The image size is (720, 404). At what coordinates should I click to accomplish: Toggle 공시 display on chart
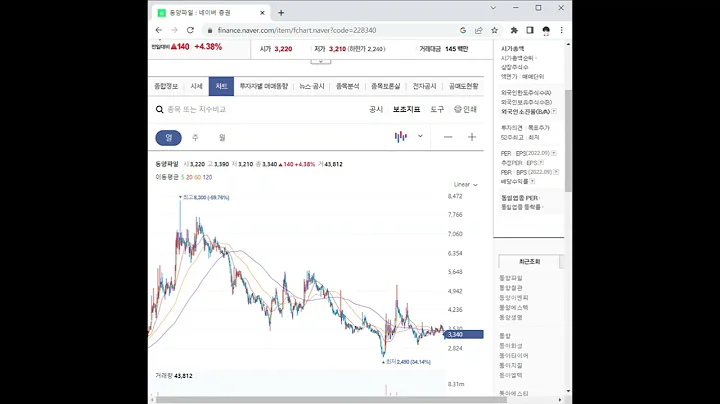[x=376, y=109]
